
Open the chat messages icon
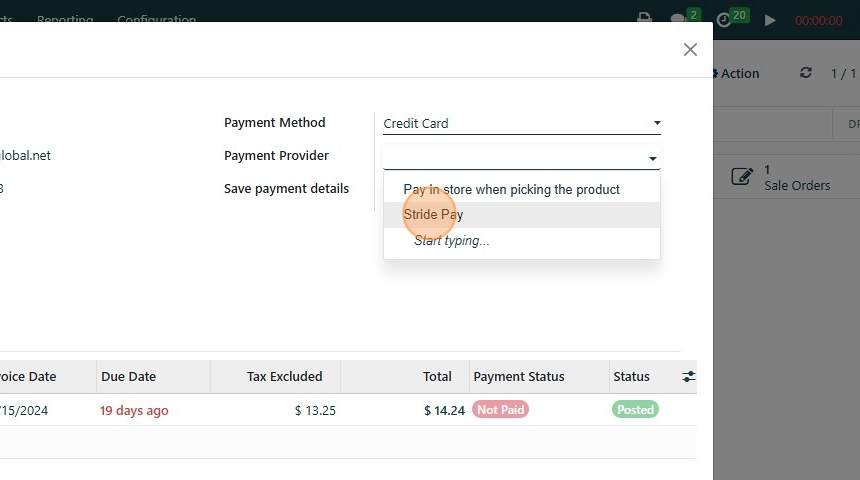[x=678, y=19]
